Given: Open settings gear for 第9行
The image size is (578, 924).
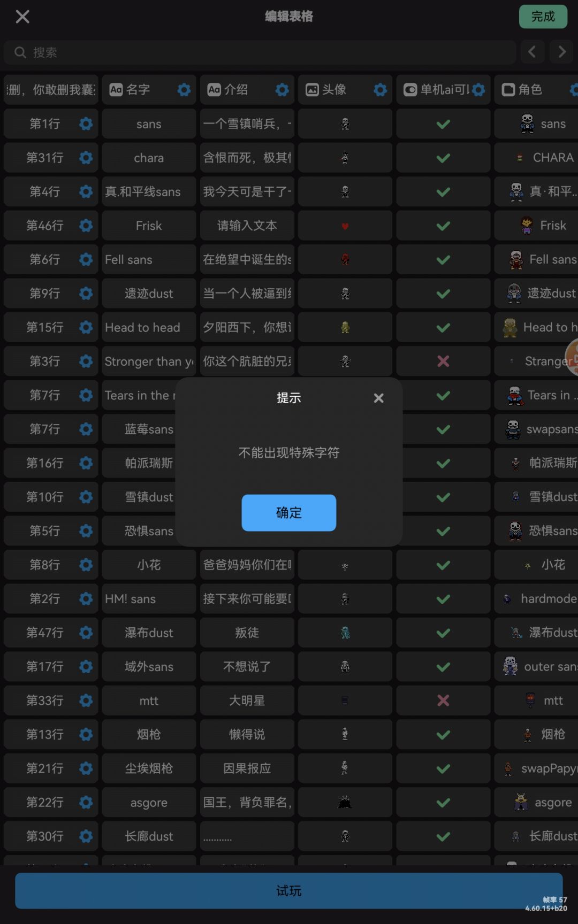Looking at the screenshot, I should click(86, 294).
